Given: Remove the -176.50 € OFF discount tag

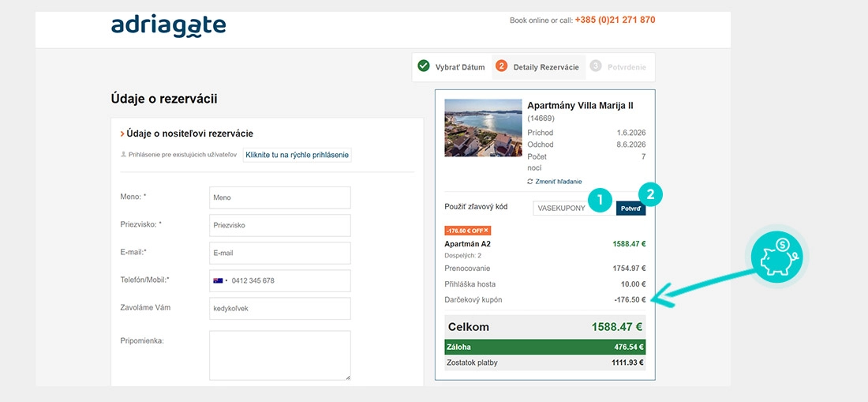Looking at the screenshot, I should [x=486, y=231].
